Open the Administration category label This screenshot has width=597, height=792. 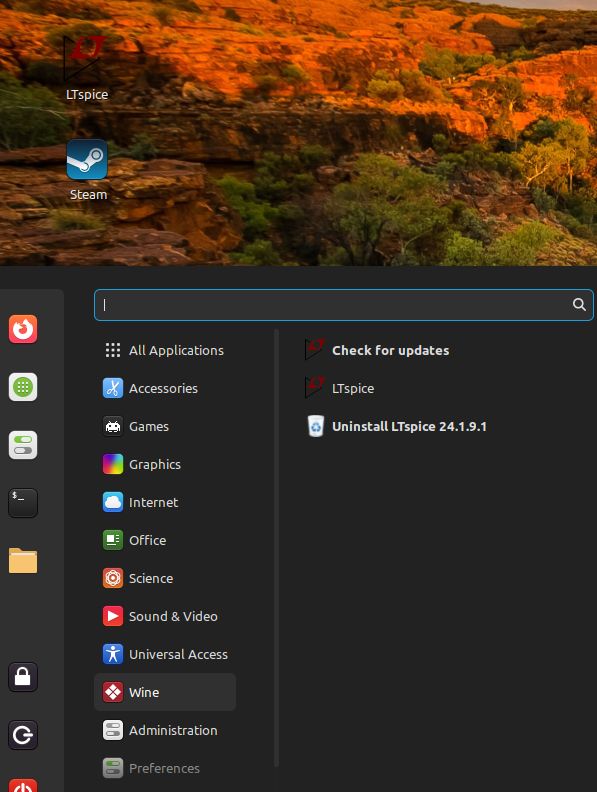coord(173,730)
